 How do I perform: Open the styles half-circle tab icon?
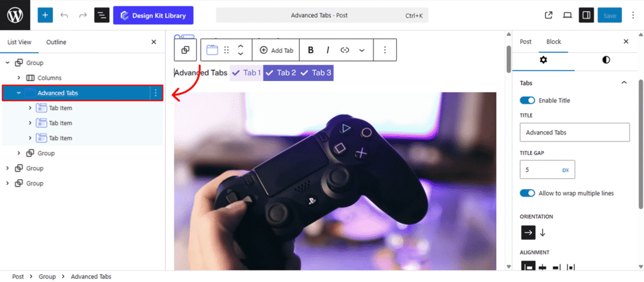(606, 60)
